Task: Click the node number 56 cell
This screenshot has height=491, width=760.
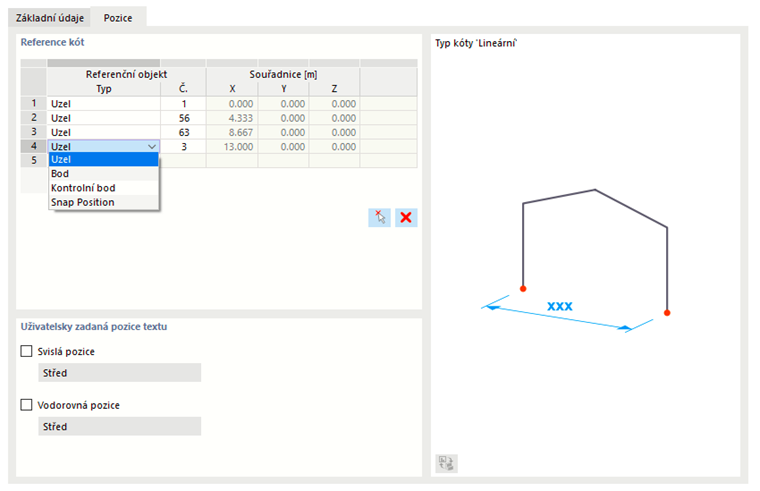Action: coord(183,118)
